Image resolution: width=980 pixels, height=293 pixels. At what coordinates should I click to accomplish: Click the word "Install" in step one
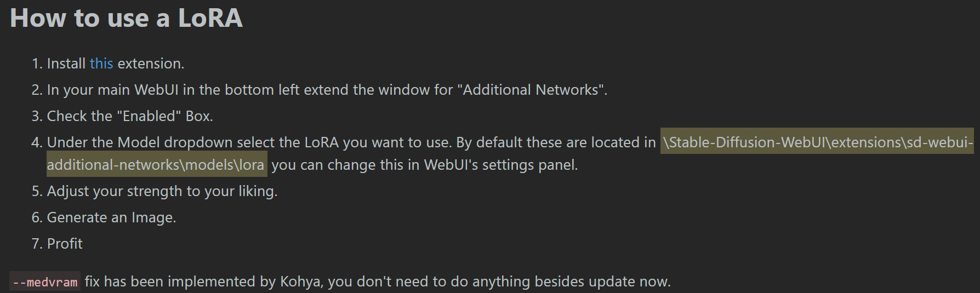66,64
